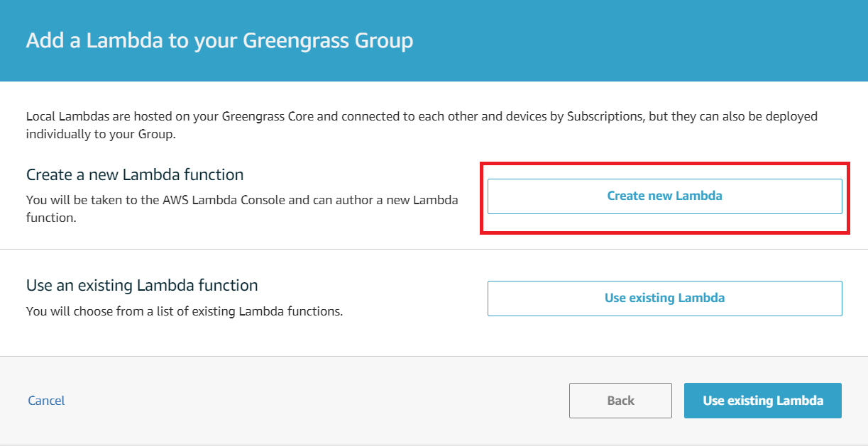
Task: Click the individually to your Group text
Action: 101,134
